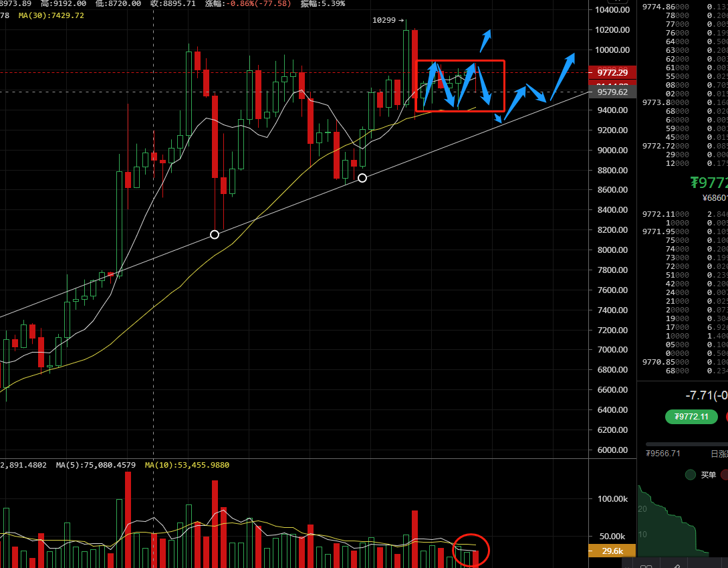Click the white circle marker at trendline near 8720
This screenshot has width=728, height=568.
[x=362, y=178]
